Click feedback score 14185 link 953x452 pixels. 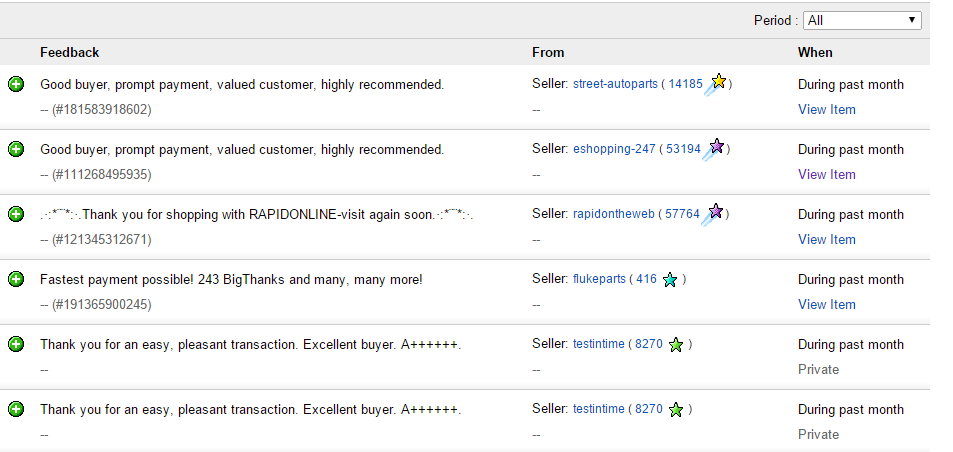click(x=686, y=84)
